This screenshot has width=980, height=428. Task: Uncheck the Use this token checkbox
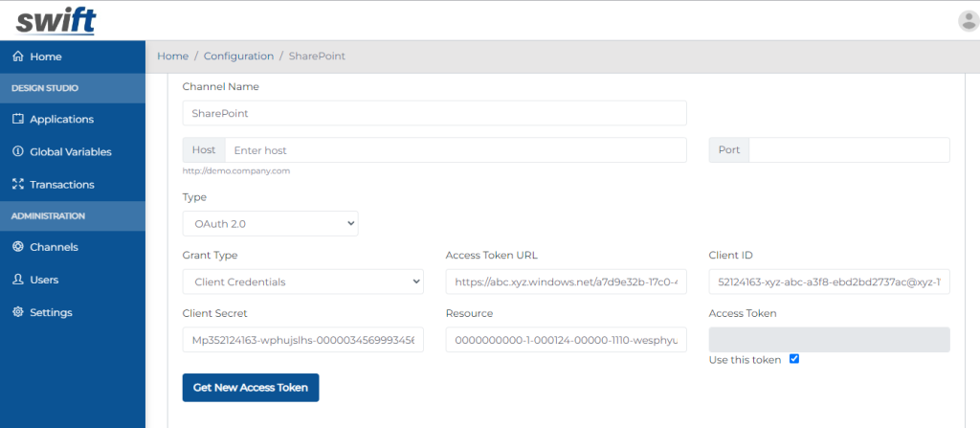pos(793,359)
